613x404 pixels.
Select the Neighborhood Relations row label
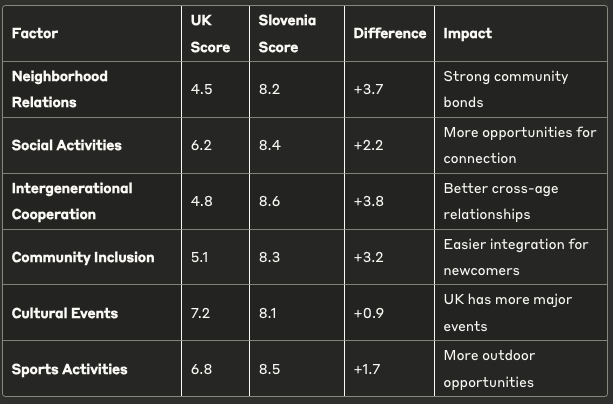tap(59, 89)
